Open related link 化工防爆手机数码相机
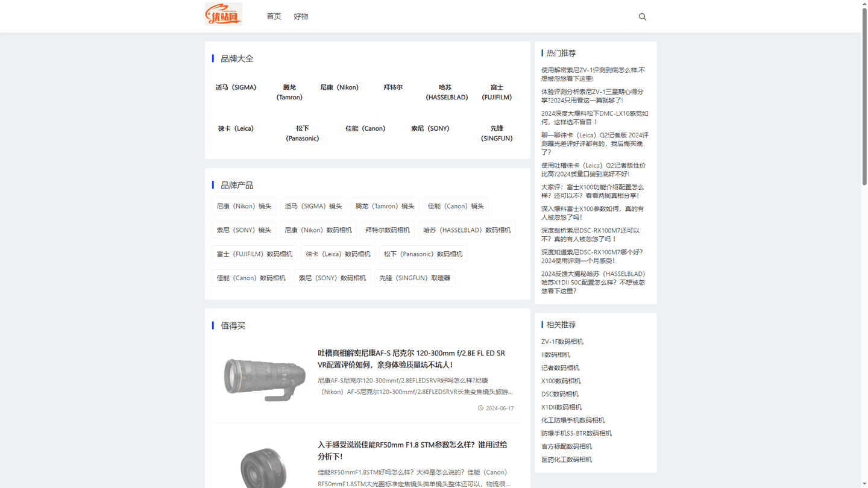The height and width of the screenshot is (488, 868). 573,420
